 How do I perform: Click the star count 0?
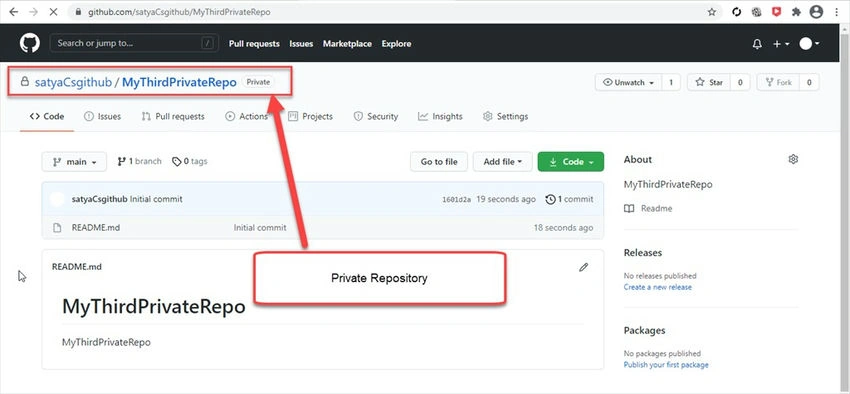[739, 82]
